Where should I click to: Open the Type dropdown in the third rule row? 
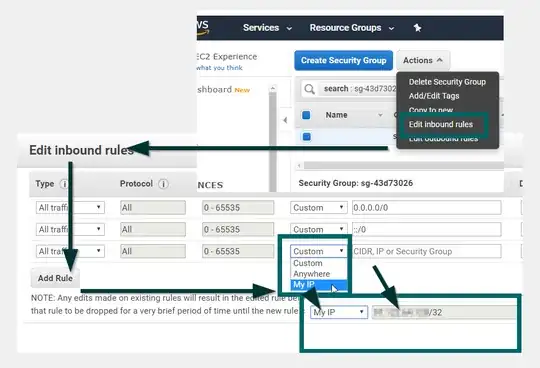coord(70,251)
